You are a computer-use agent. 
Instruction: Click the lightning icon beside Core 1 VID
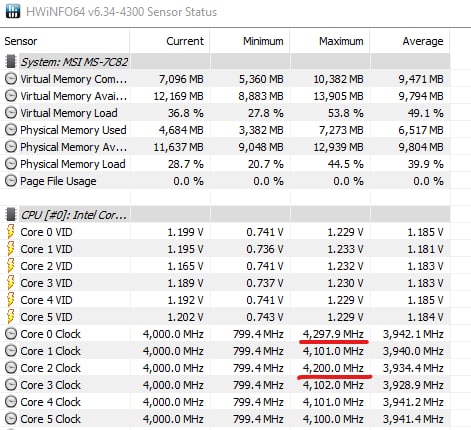[x=11, y=249]
